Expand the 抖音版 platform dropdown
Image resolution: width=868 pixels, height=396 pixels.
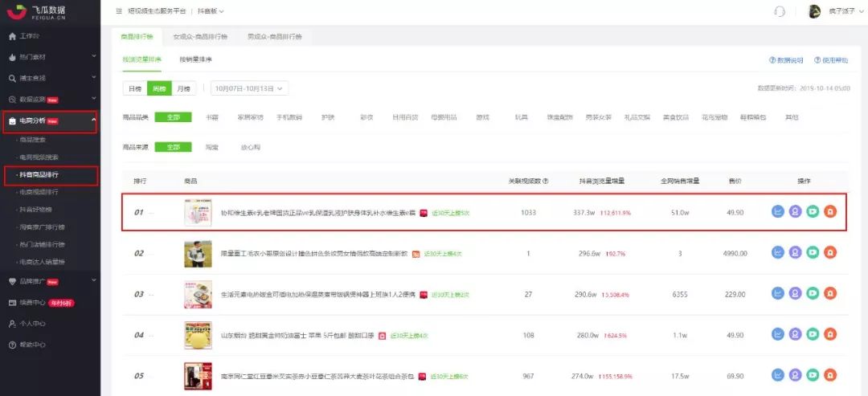click(x=211, y=11)
